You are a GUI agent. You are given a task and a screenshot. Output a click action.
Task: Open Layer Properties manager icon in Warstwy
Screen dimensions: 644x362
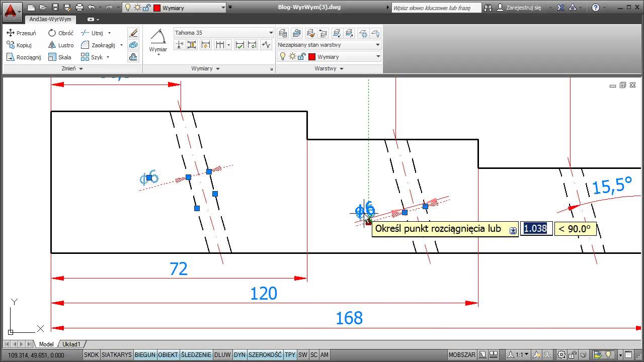click(283, 33)
